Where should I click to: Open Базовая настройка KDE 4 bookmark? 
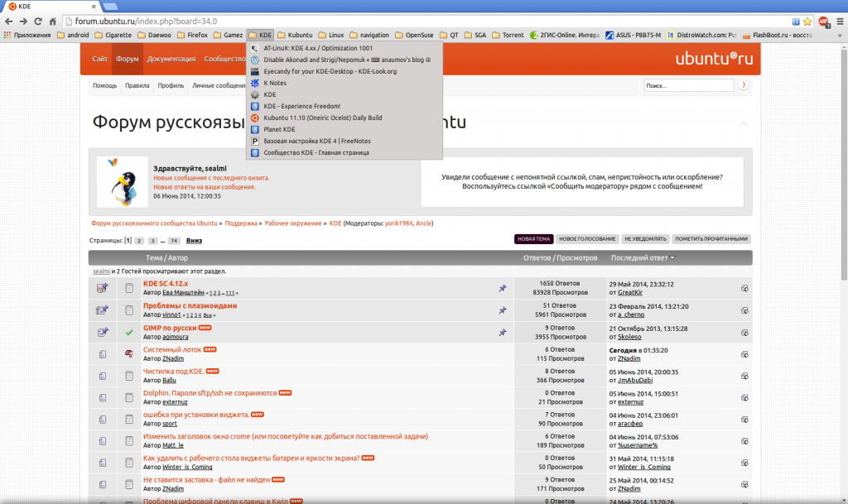344,141
